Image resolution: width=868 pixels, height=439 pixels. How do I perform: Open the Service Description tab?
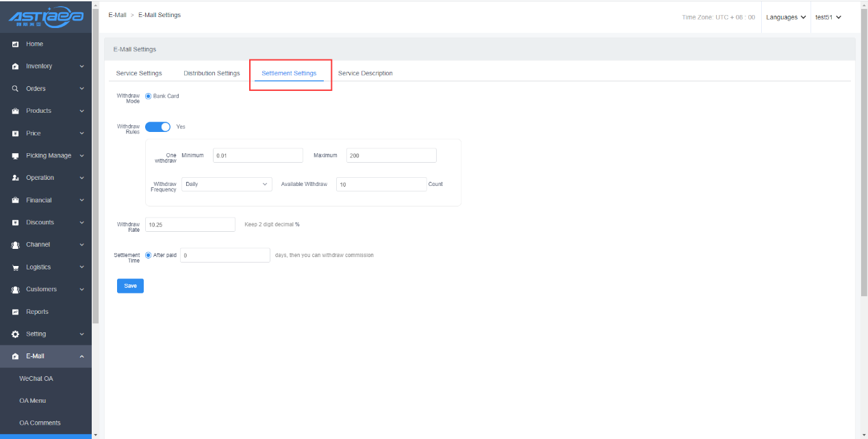pyautogui.click(x=365, y=73)
